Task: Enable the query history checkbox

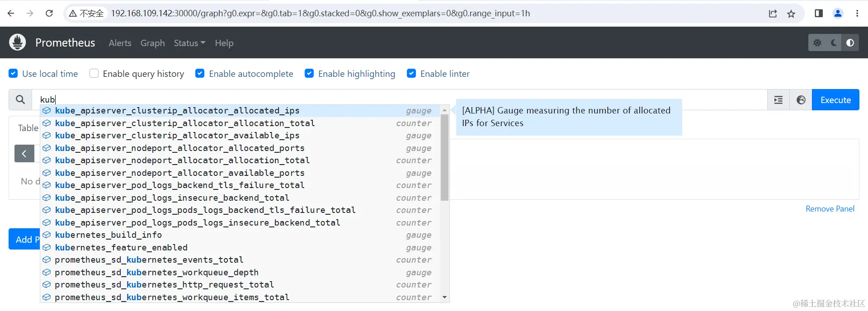Action: pos(94,74)
